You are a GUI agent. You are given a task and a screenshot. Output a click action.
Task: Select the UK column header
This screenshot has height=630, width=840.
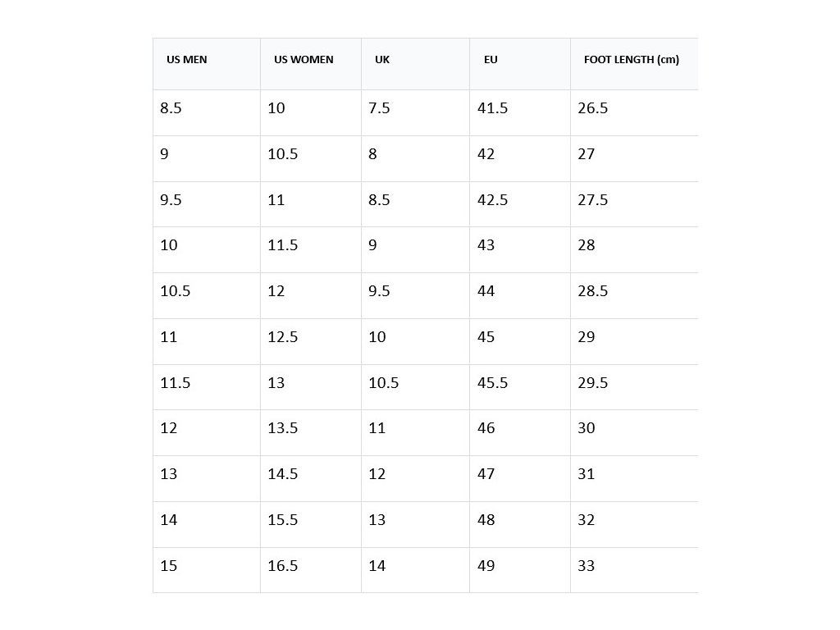382,60
